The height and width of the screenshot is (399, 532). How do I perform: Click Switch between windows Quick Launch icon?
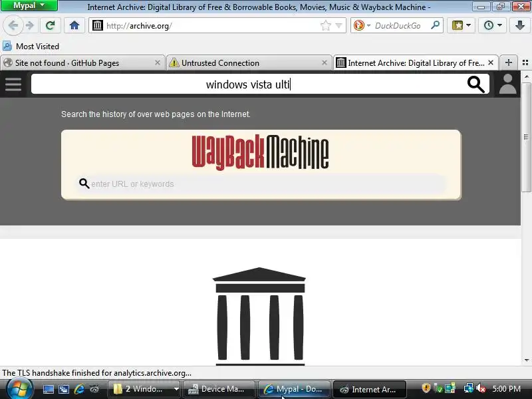coord(64,389)
